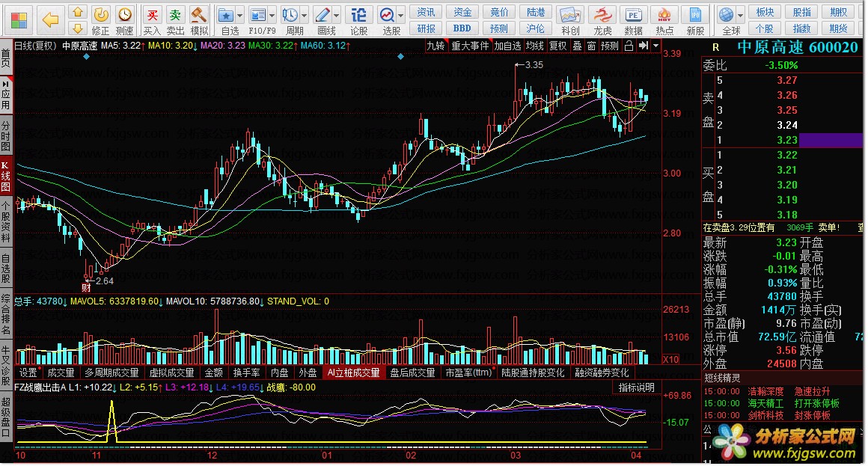Switch to 金额 indicator tab

[214, 373]
